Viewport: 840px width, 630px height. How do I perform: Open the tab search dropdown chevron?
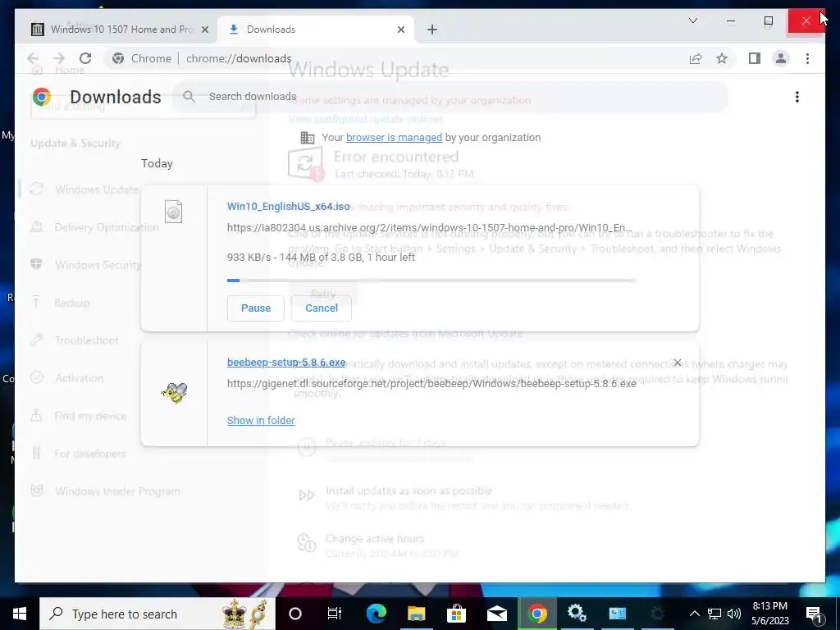[x=692, y=21]
